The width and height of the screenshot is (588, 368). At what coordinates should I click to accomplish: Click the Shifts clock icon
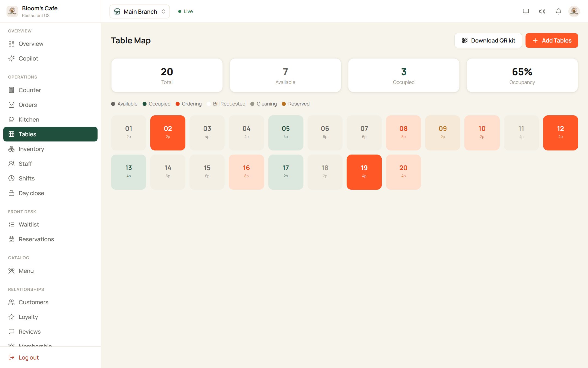point(11,179)
